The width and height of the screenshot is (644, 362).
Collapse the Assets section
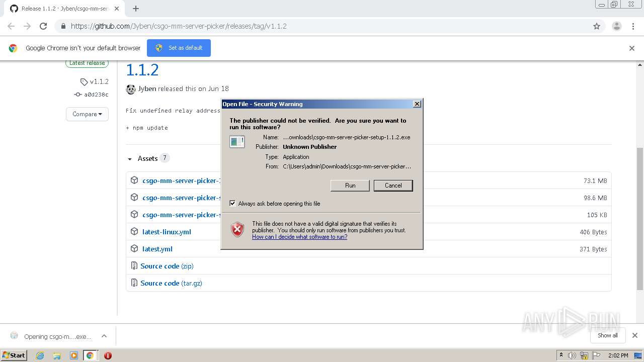coord(142,158)
